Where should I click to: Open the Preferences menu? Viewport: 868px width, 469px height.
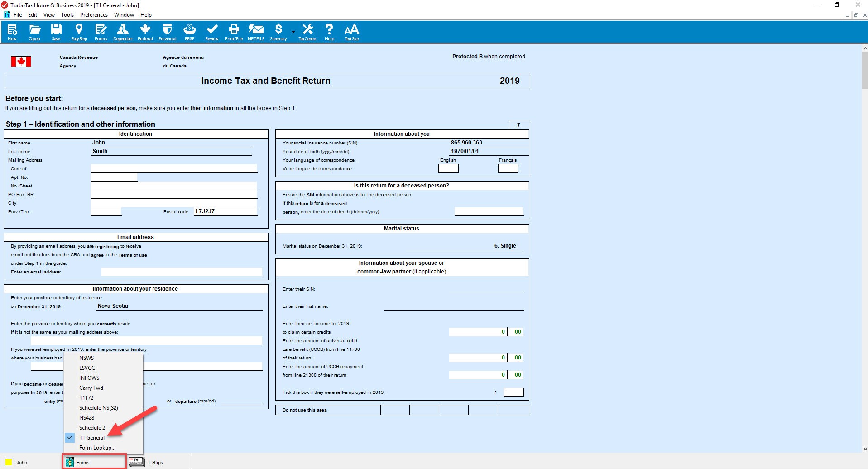[94, 15]
